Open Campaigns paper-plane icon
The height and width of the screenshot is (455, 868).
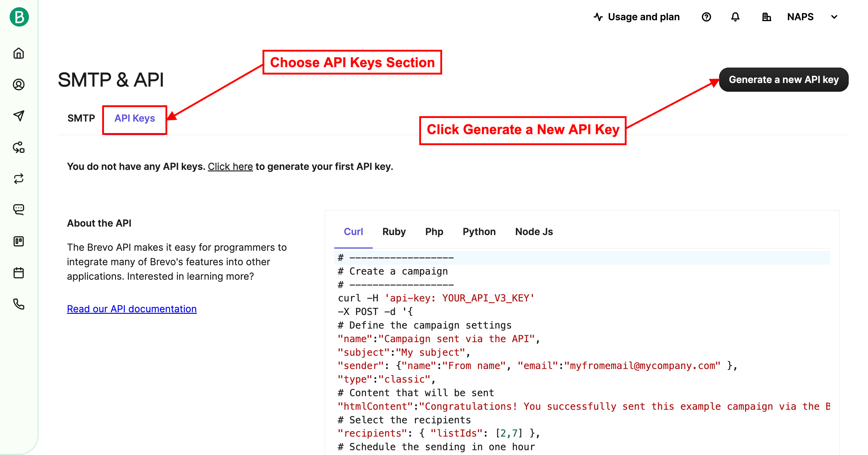(x=19, y=116)
